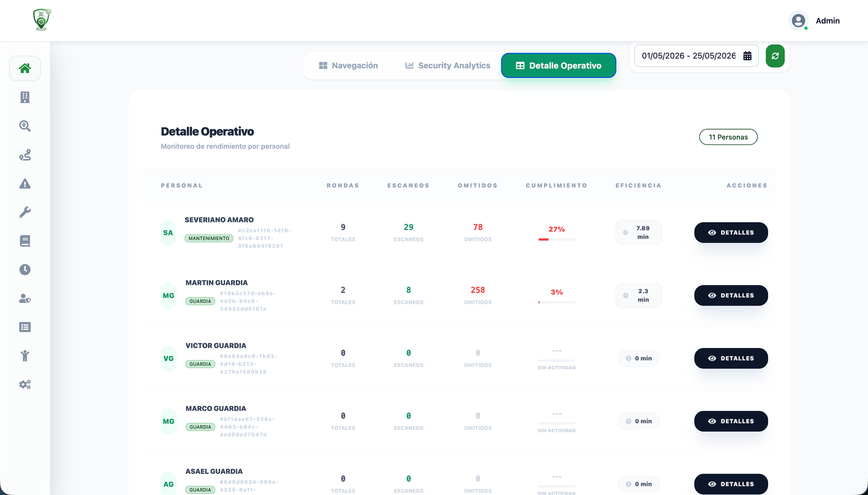Switch to the Navegación tab

click(348, 66)
